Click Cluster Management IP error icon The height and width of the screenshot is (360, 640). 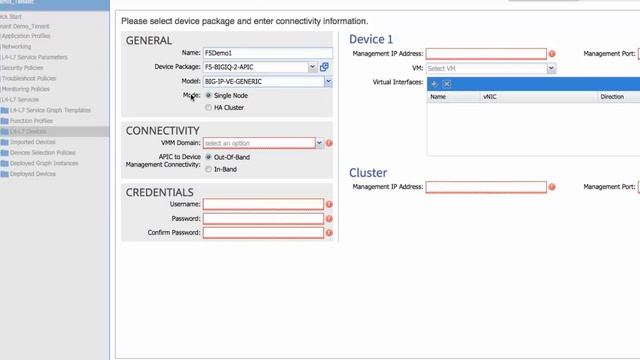point(552,187)
